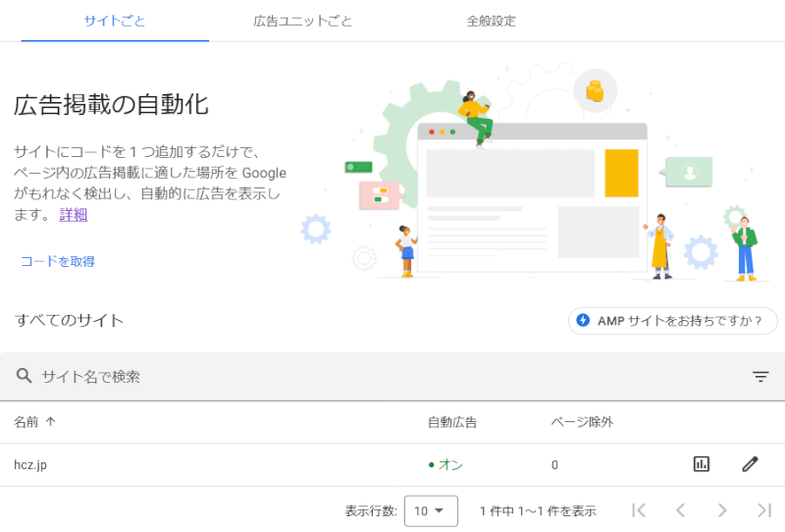785x532 pixels.
Task: Open the report chart icon for hcz.jp
Action: click(701, 464)
